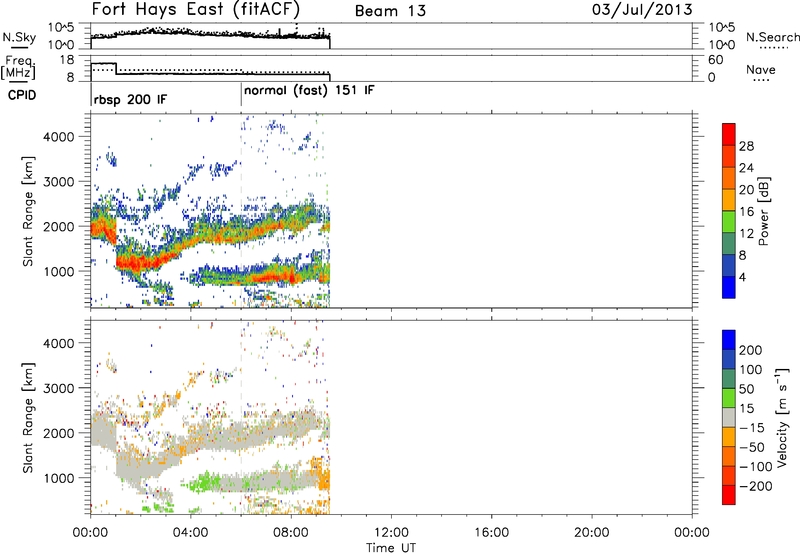Click the '3000' range tick in power panel
The image size is (800, 554).
(x=58, y=182)
